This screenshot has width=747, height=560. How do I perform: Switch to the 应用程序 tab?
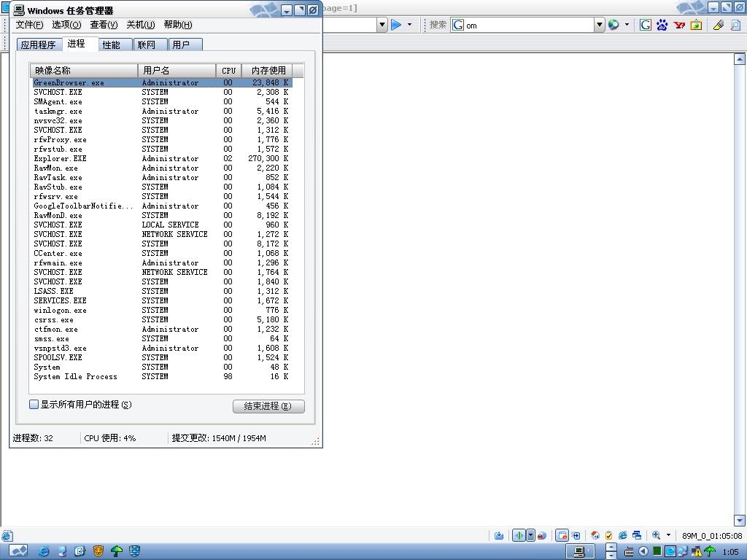click(x=39, y=44)
